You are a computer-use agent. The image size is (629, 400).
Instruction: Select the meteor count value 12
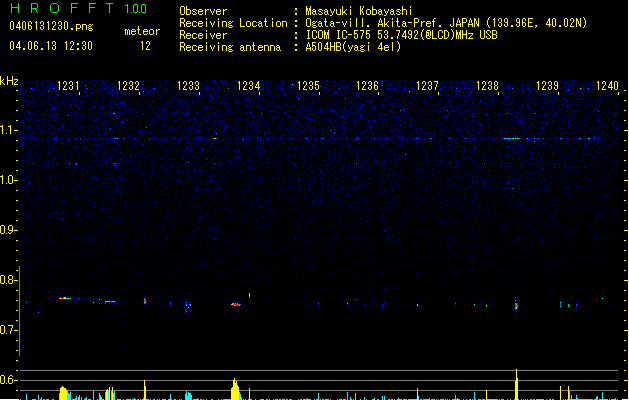[x=145, y=46]
